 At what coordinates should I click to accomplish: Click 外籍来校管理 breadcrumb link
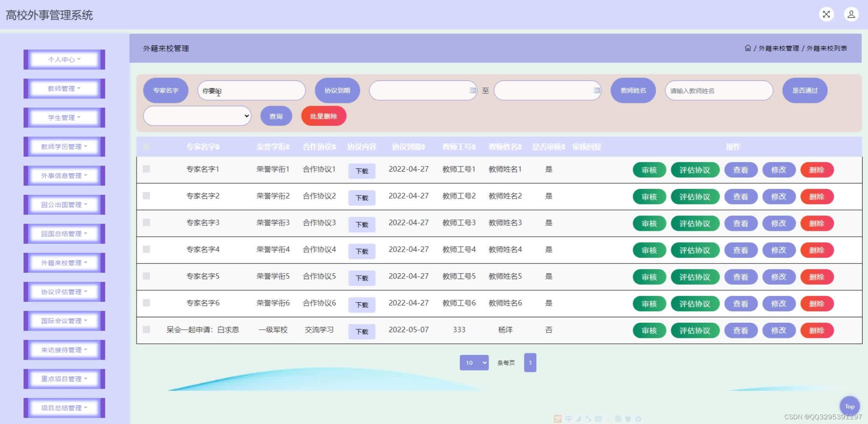779,48
